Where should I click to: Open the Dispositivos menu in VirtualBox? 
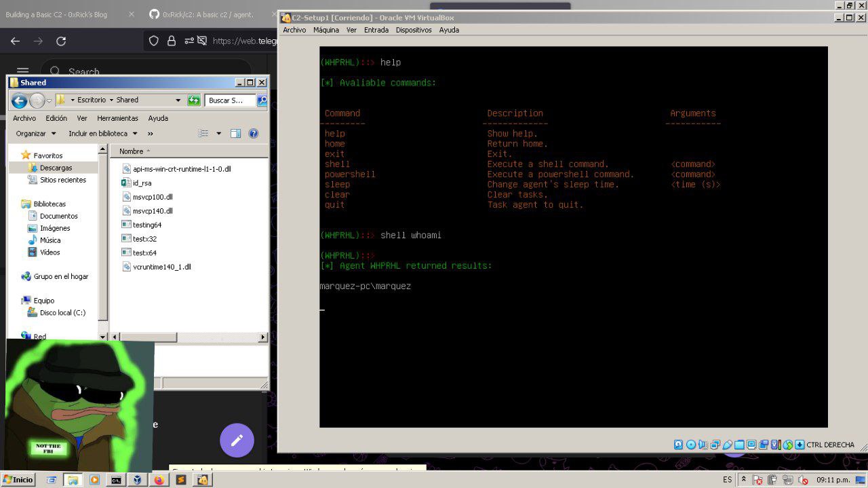point(414,30)
